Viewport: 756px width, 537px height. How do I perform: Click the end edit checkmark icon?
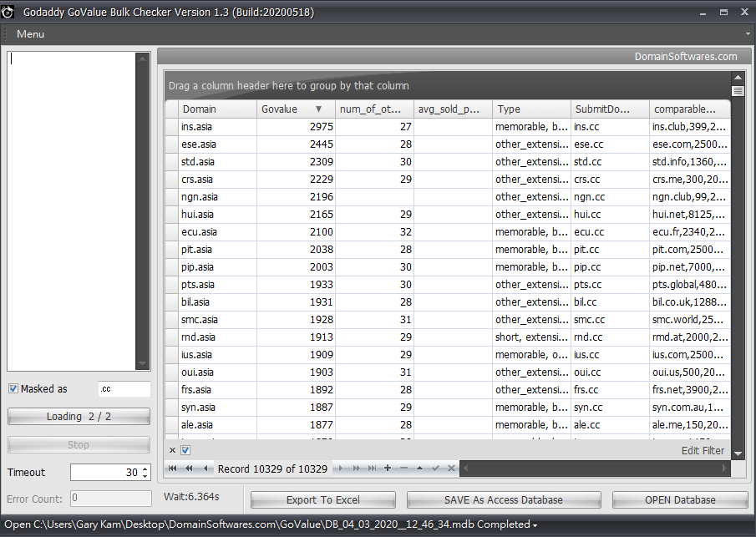click(435, 468)
